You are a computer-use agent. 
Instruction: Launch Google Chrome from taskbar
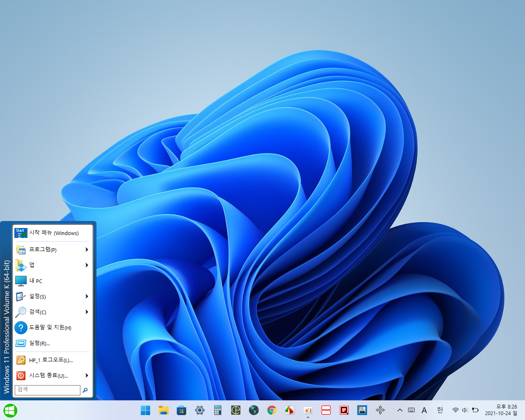(272, 410)
